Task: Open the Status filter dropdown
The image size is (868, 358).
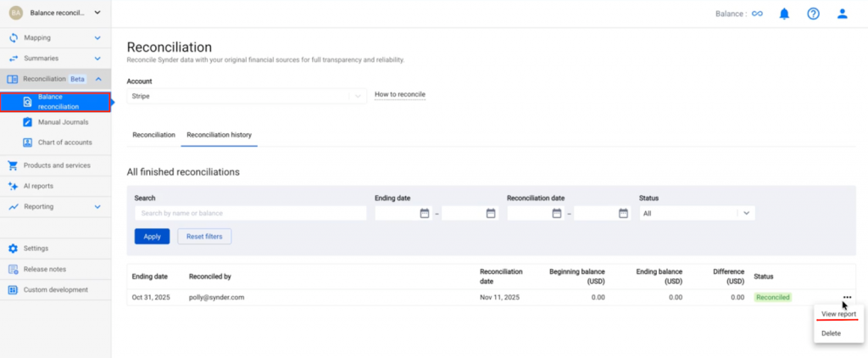Action: pyautogui.click(x=697, y=214)
